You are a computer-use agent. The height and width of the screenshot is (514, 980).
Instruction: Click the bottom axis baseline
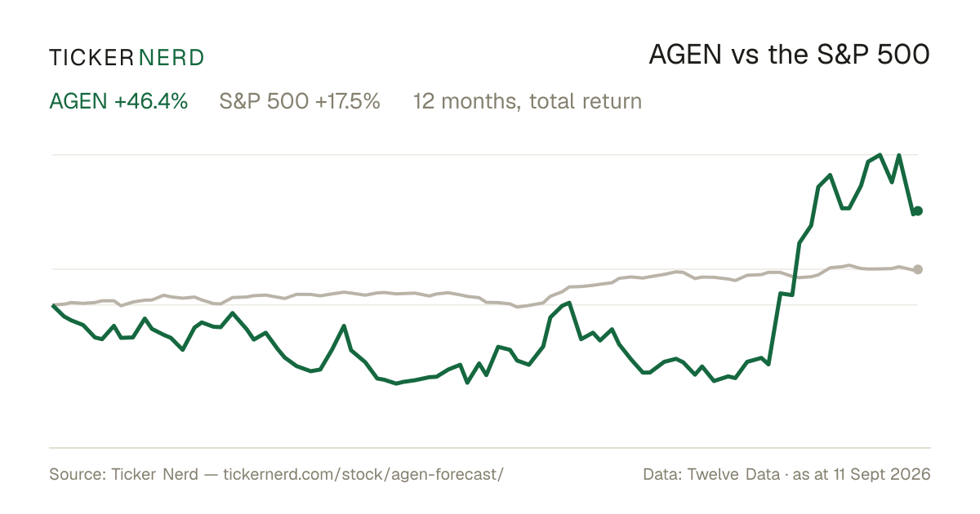coord(490,447)
